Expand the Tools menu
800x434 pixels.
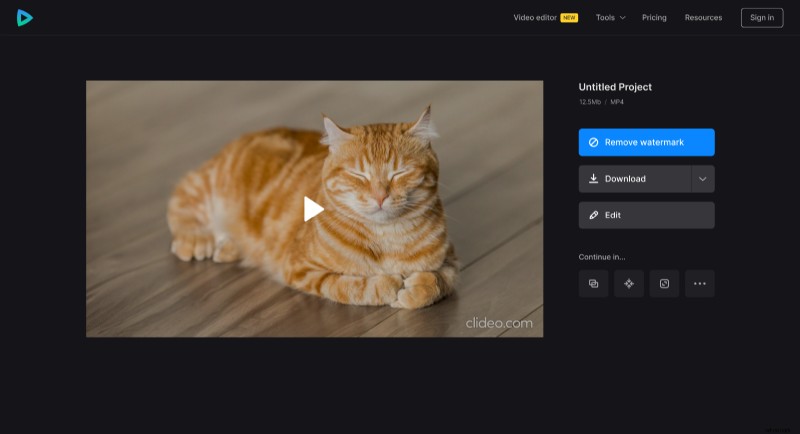click(x=610, y=17)
